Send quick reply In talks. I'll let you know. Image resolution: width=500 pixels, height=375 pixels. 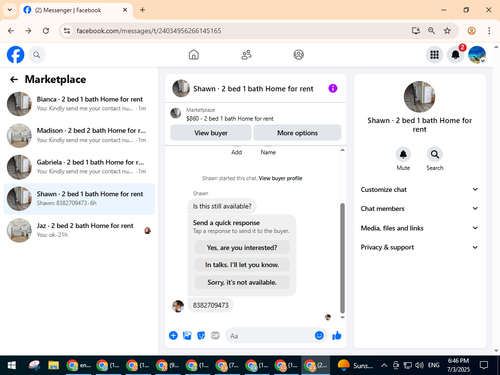pyautogui.click(x=242, y=265)
